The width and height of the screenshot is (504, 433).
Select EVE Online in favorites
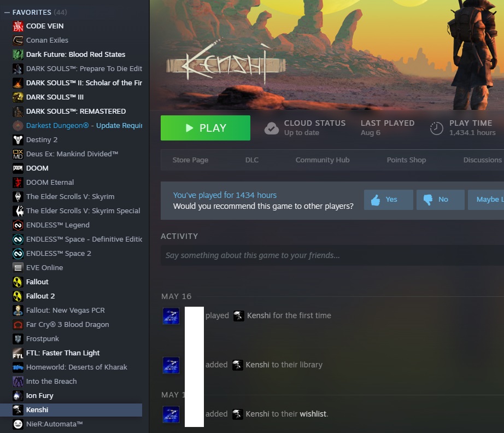pos(71,267)
